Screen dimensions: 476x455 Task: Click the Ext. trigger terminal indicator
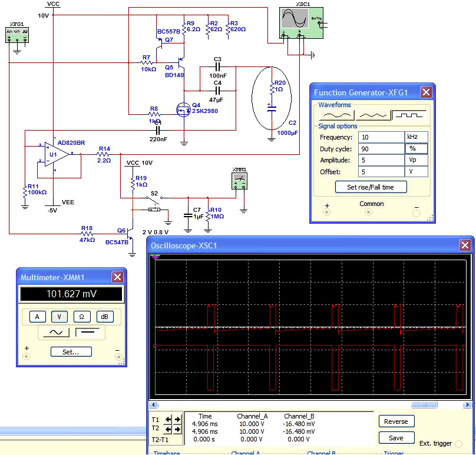coord(459,444)
